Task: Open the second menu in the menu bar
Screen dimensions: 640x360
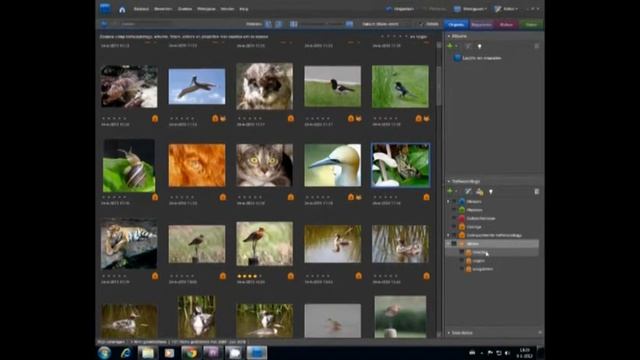Action: point(163,9)
